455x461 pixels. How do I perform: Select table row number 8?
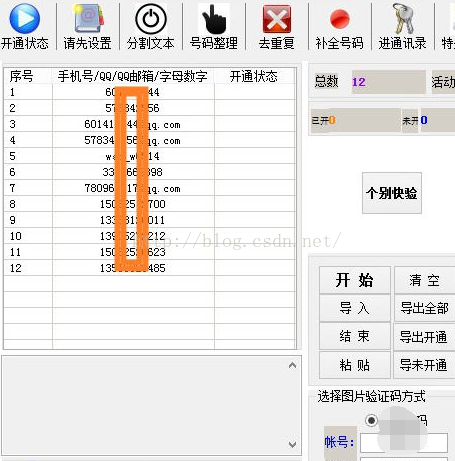(150, 204)
